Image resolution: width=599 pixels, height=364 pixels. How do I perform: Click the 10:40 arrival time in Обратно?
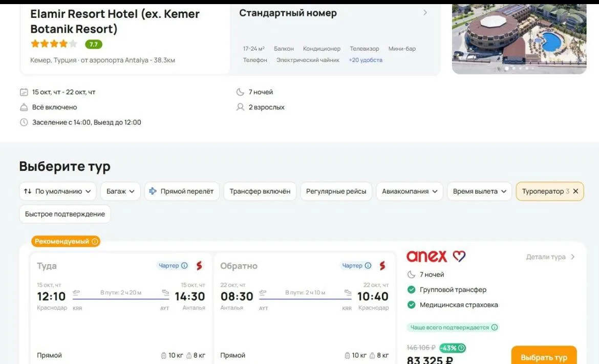coord(373,296)
